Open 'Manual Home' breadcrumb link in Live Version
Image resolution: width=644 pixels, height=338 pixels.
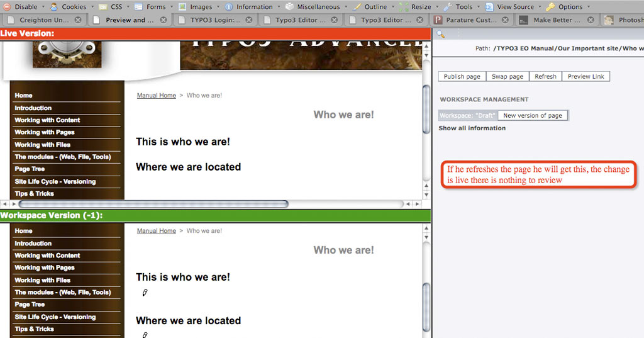click(157, 96)
